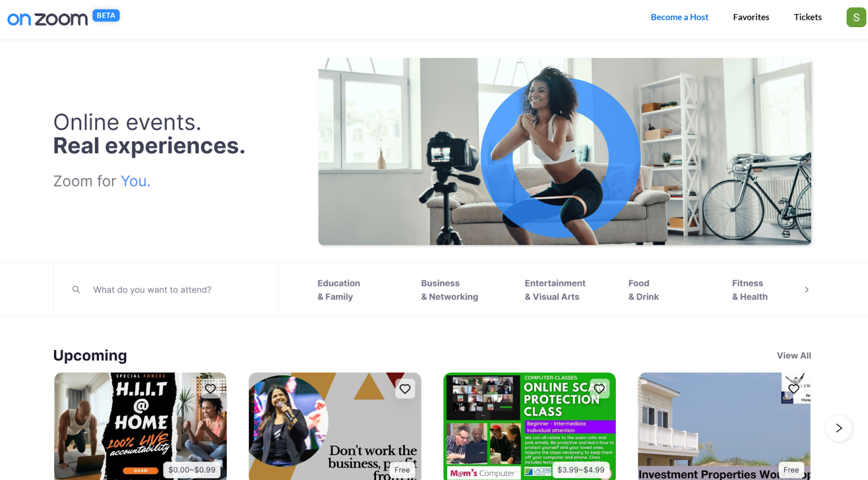Click the Become a Host link

click(679, 17)
